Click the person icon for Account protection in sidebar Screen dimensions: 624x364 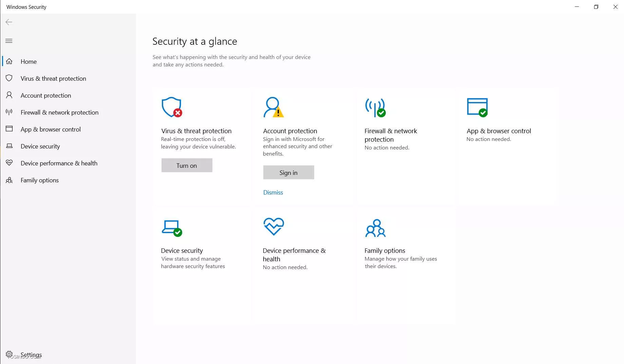9,95
